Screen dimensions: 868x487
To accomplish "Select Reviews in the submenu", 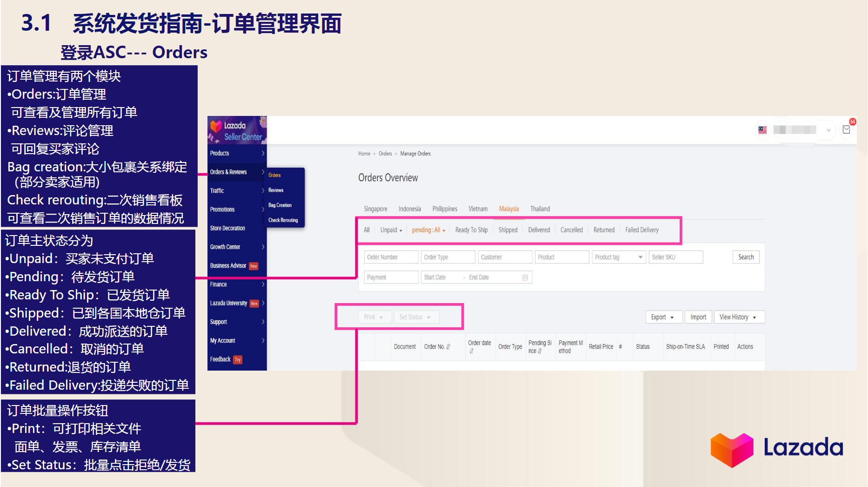I will pyautogui.click(x=276, y=190).
